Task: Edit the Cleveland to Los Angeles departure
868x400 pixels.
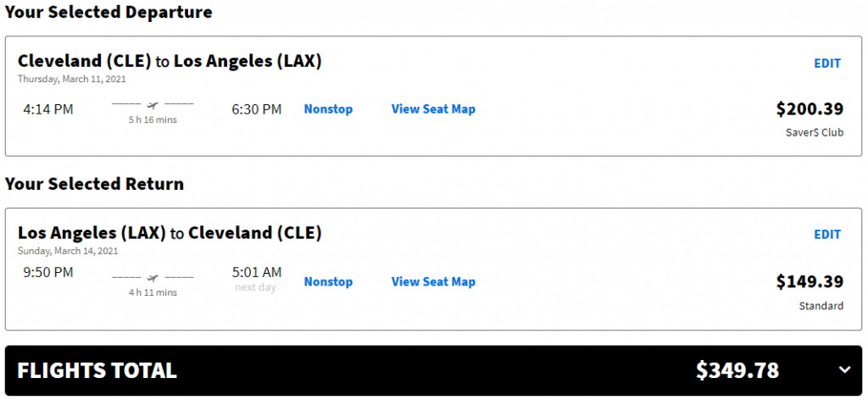Action: (x=827, y=63)
